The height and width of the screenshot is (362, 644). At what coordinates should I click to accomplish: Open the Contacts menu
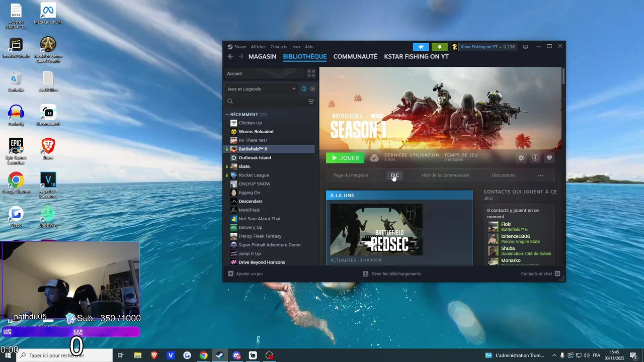click(x=279, y=47)
